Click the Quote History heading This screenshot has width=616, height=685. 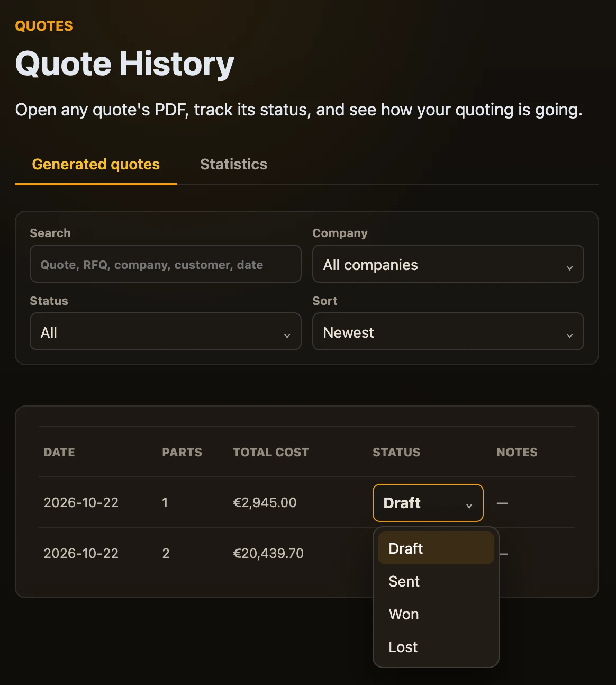click(x=125, y=64)
